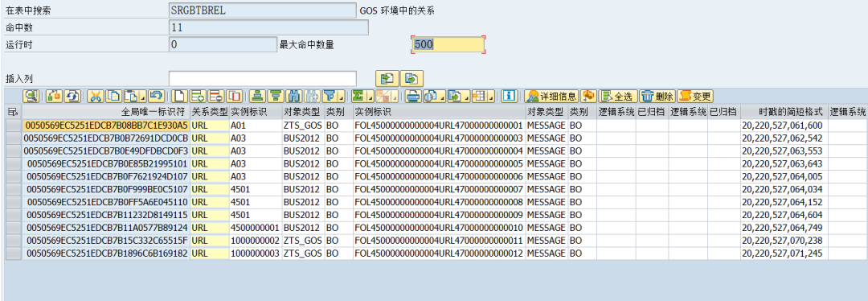This screenshot has width=868, height=301.
Task: Click the blue information icon
Action: point(510,96)
